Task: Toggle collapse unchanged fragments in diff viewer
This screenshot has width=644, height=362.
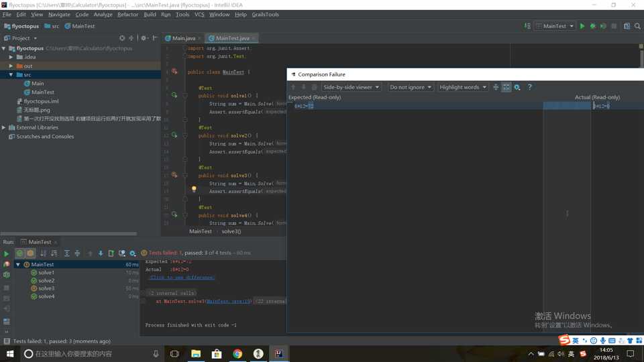Action: [x=496, y=87]
